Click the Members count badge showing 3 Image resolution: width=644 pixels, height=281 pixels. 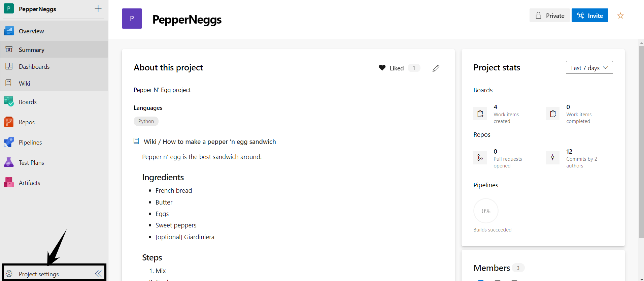click(x=518, y=268)
